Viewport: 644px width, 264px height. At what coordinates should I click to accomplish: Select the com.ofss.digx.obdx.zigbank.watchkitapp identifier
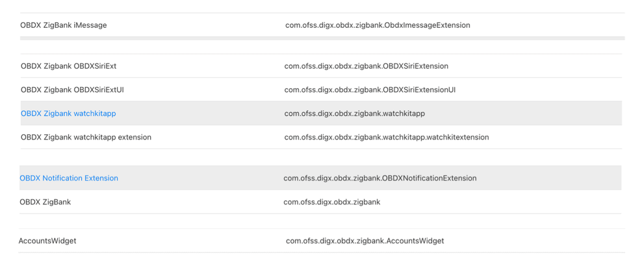coord(354,114)
